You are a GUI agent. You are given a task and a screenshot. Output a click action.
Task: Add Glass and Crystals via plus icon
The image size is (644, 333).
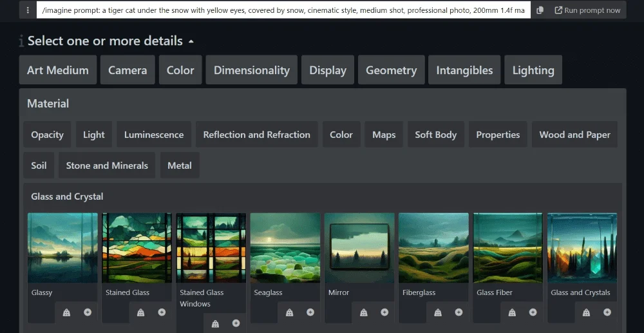point(607,312)
